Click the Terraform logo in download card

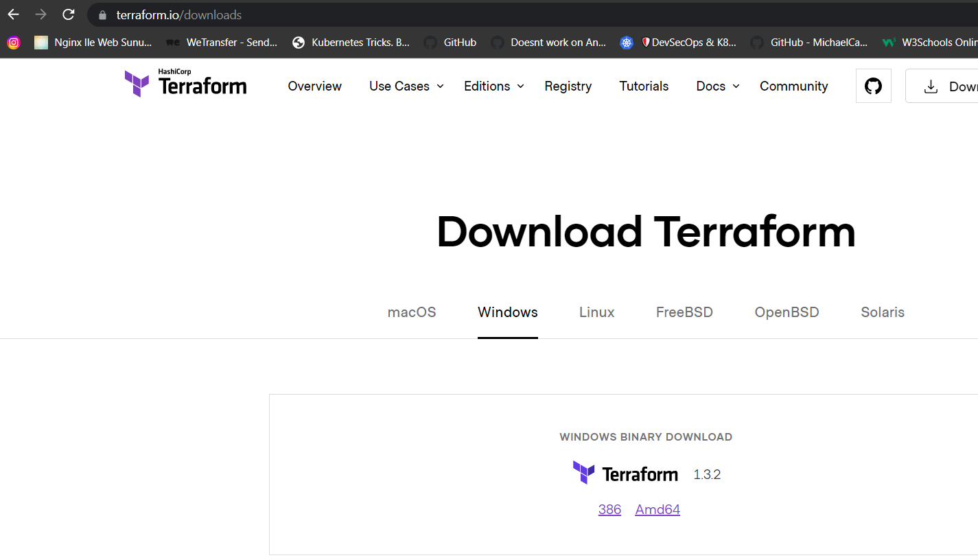(625, 474)
